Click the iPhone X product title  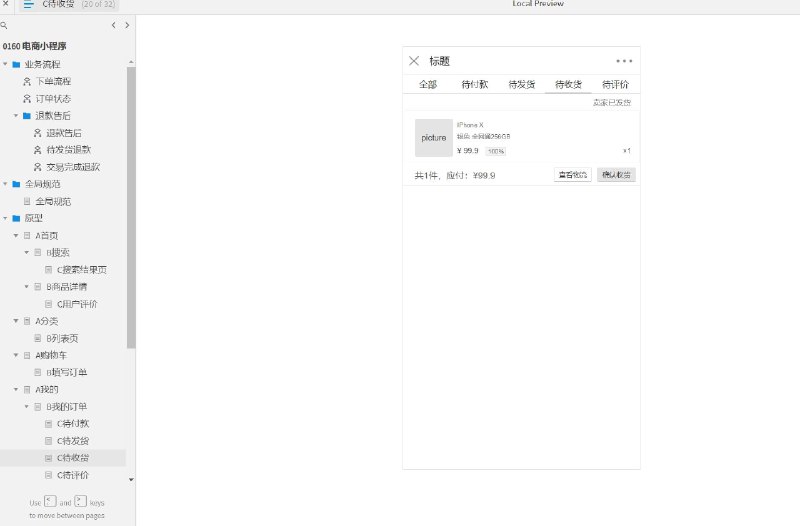[470, 125]
